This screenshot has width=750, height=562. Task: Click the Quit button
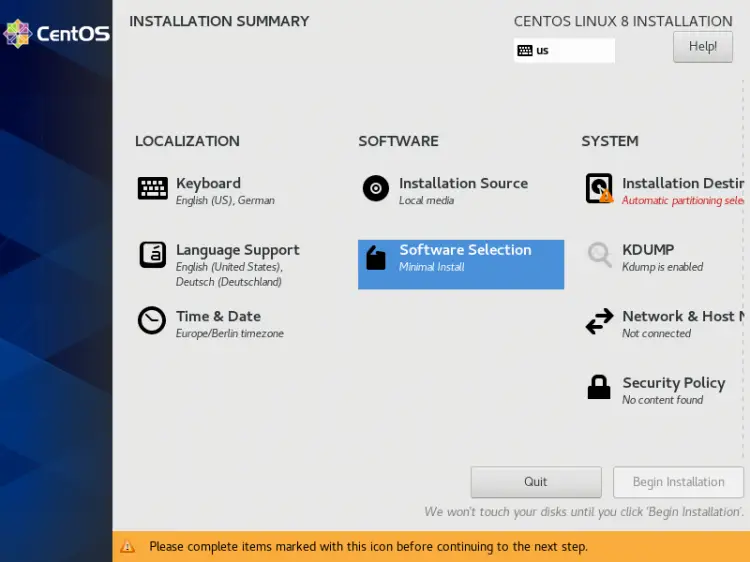pyautogui.click(x=536, y=482)
